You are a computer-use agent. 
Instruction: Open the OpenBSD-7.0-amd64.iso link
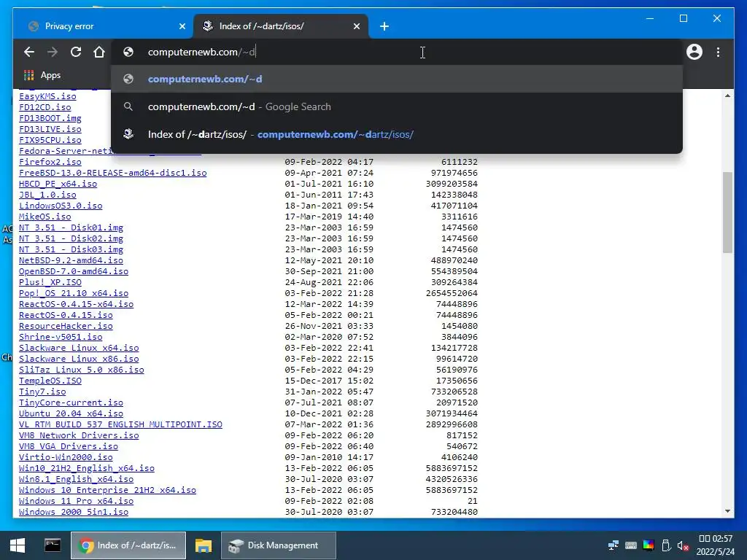pos(74,271)
